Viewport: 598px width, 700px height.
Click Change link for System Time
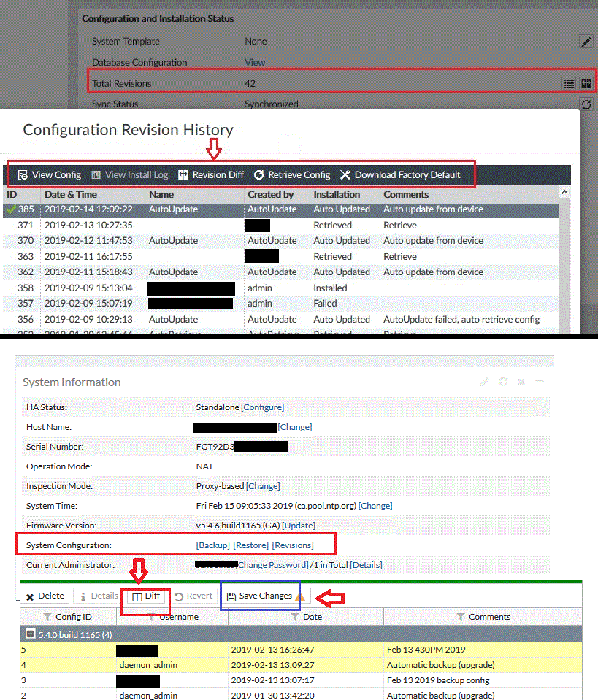(375, 506)
